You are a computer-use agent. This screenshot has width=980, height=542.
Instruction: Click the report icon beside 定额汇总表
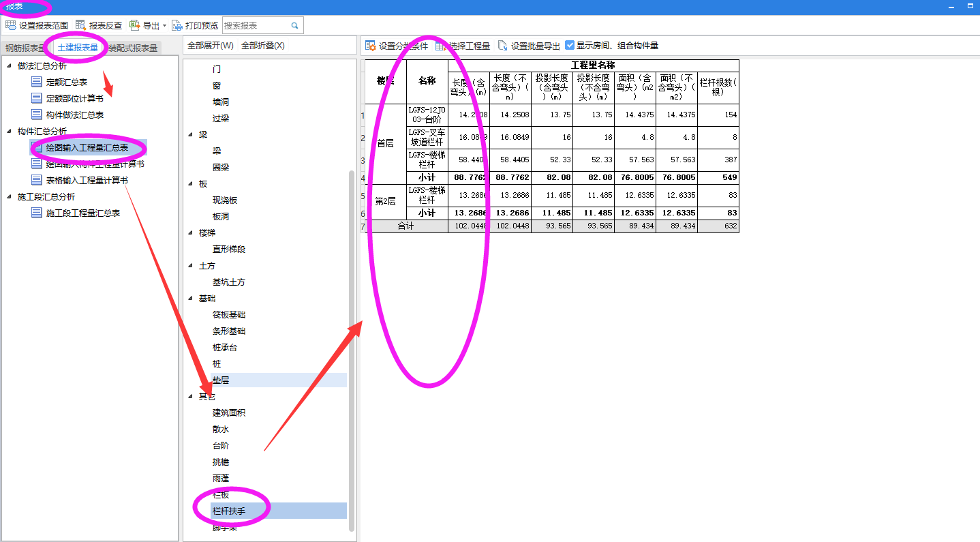[37, 82]
